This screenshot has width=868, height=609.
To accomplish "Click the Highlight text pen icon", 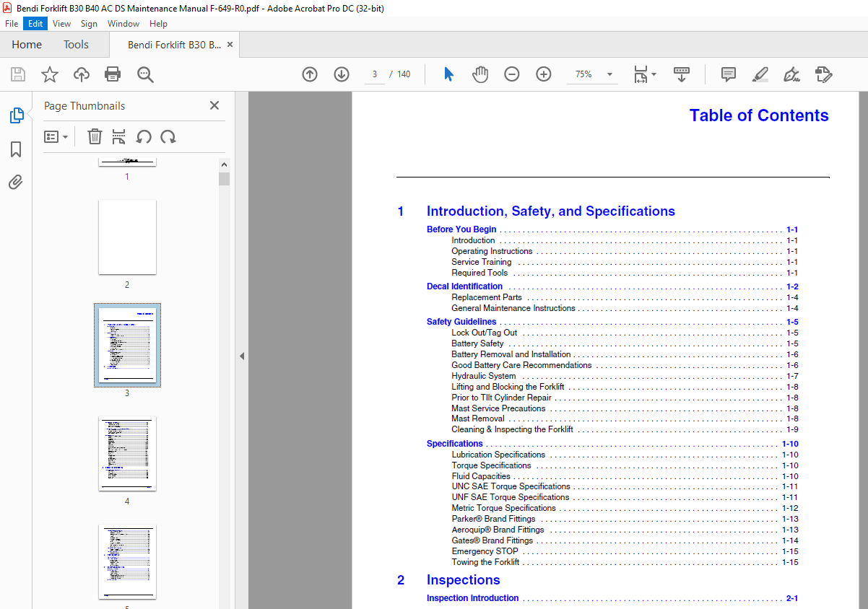I will click(x=760, y=74).
